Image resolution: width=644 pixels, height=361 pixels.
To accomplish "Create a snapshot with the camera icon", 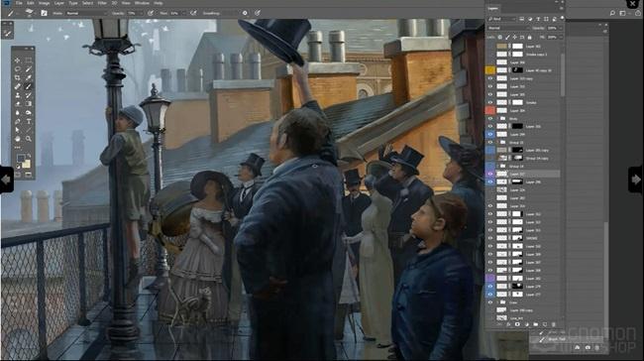I will coord(588,347).
